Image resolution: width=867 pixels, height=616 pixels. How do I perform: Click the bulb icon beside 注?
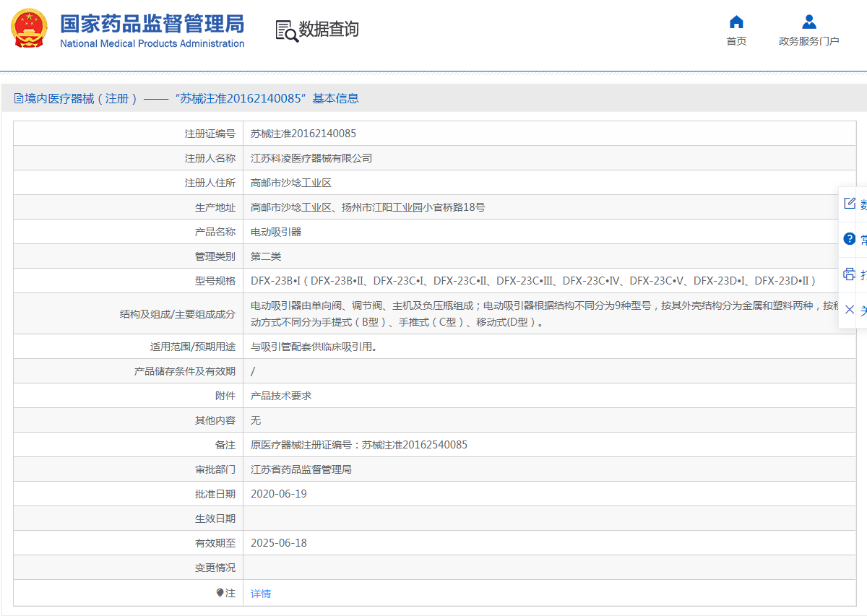click(220, 593)
